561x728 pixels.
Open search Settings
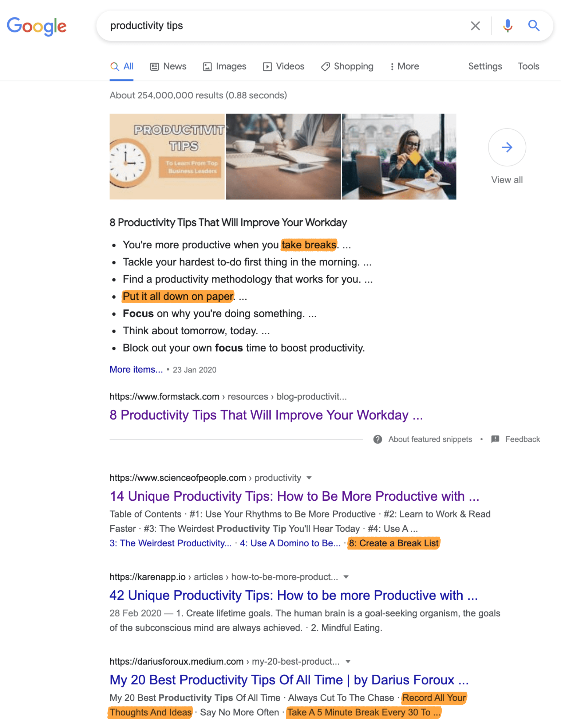[x=485, y=66]
